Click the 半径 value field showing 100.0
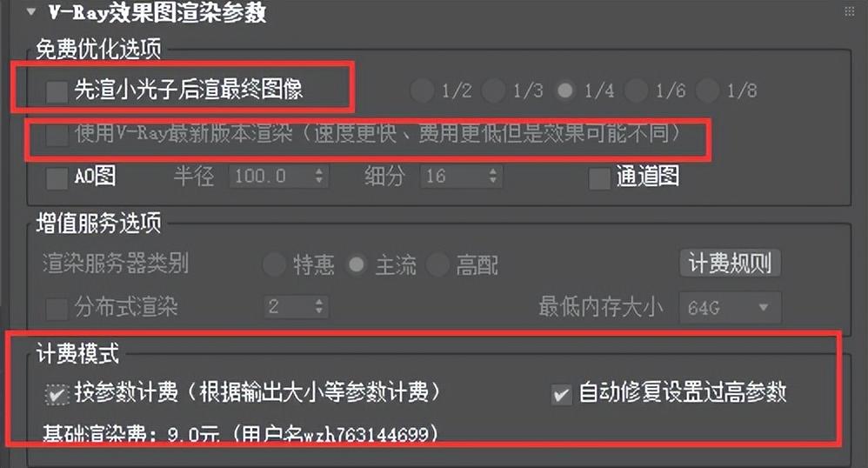This screenshot has width=868, height=468. tap(270, 177)
